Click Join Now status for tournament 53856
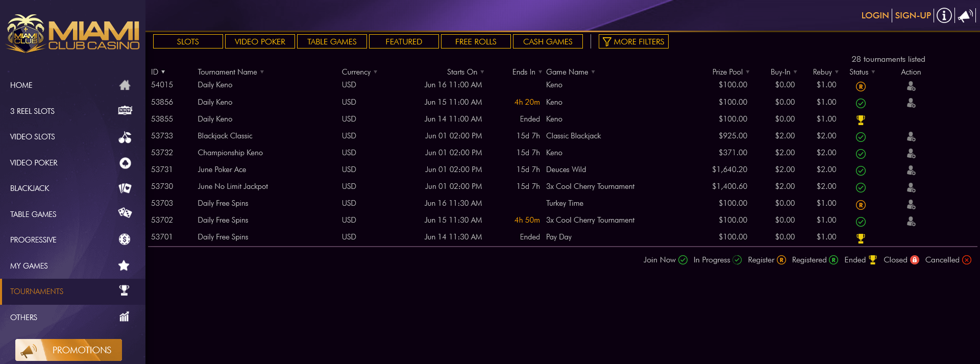Screen dimensions: 980x364 point(861,103)
